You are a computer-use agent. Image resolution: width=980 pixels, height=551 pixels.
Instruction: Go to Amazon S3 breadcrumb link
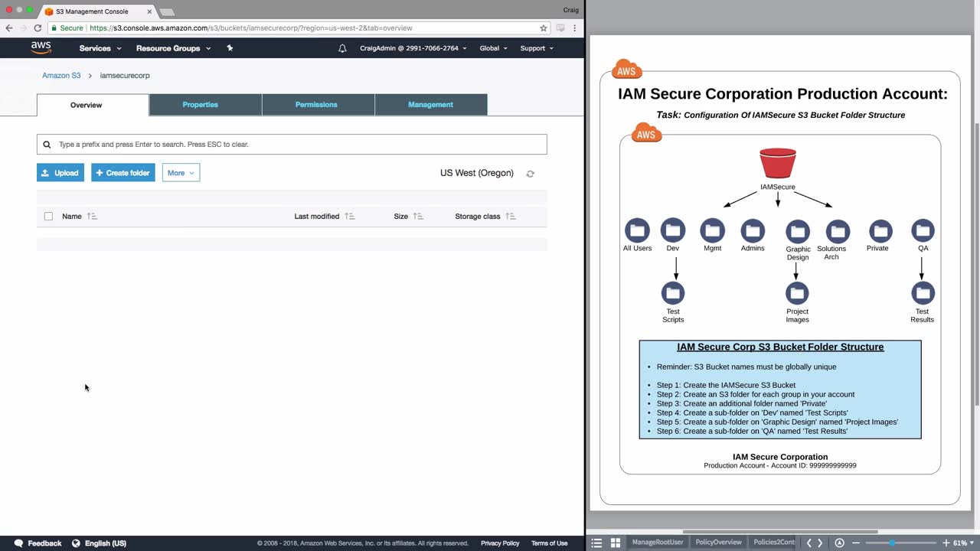pos(61,76)
